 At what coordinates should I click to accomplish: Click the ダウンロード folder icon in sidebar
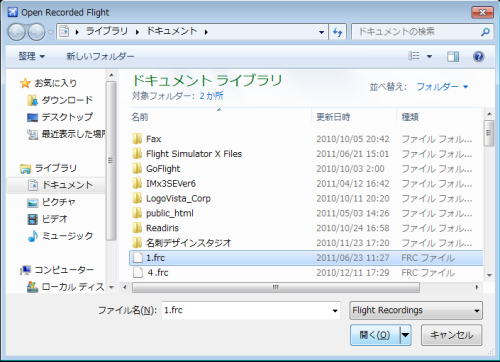pyautogui.click(x=32, y=100)
